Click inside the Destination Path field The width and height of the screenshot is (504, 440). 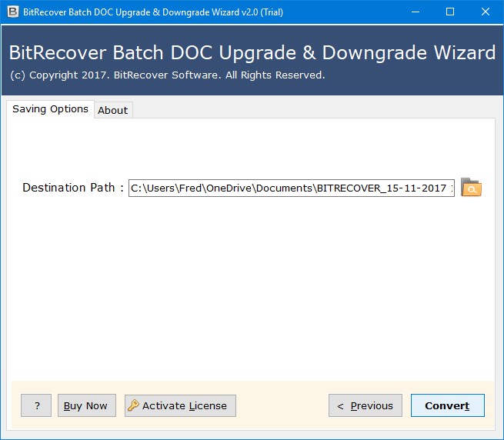tap(292, 188)
